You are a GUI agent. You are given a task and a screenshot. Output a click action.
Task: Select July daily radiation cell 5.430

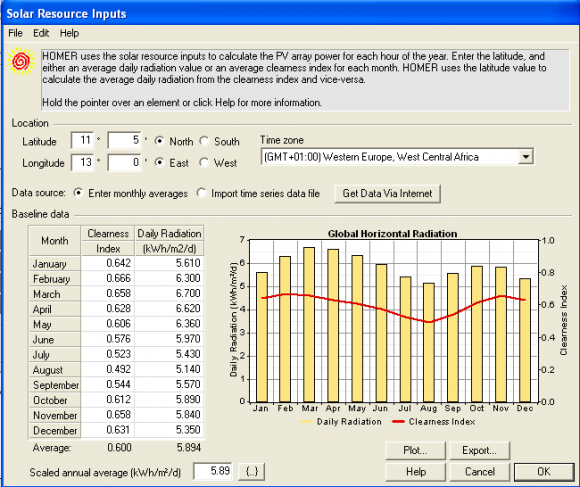point(169,354)
